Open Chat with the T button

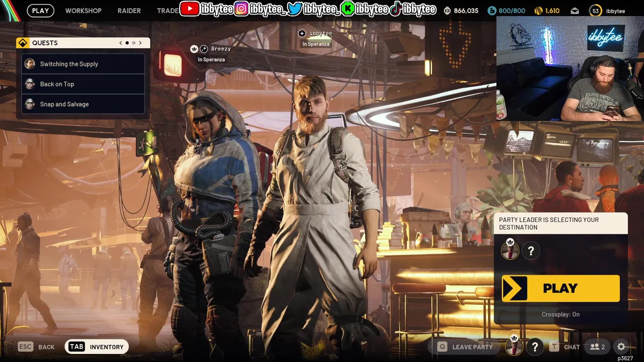565,346
